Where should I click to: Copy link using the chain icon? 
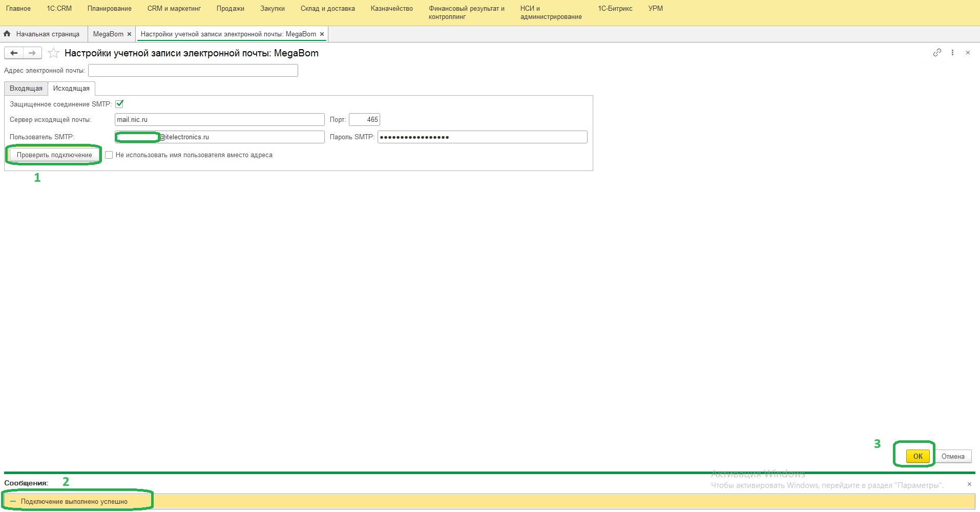937,53
